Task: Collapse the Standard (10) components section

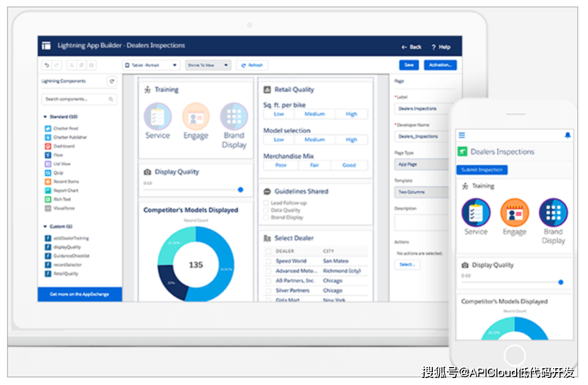Action: 45,117
